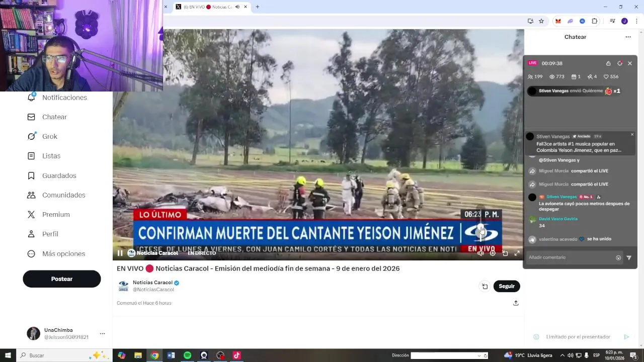This screenshot has height=362, width=644.
Task: Open Chatear panel three-dot options
Action: 628,37
